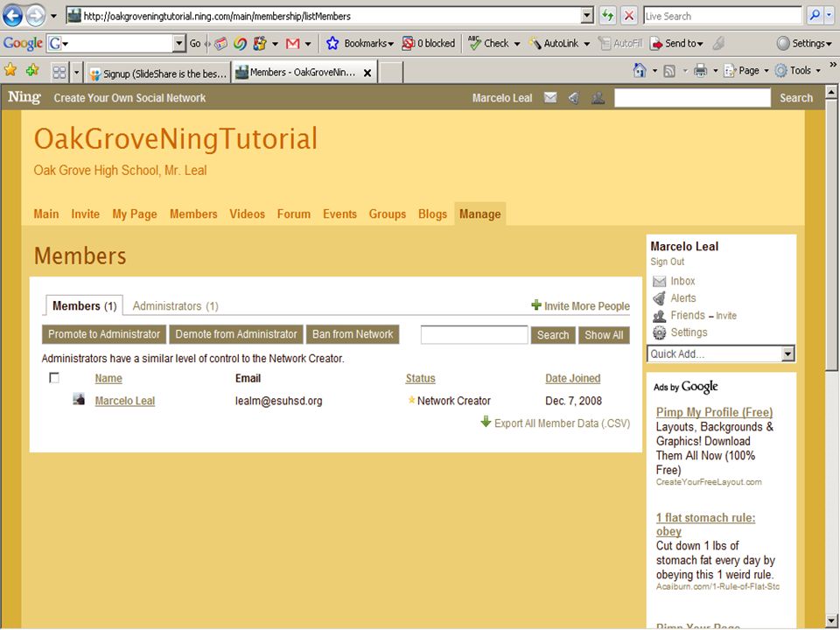Click the browser Forward arrow button

[x=35, y=16]
